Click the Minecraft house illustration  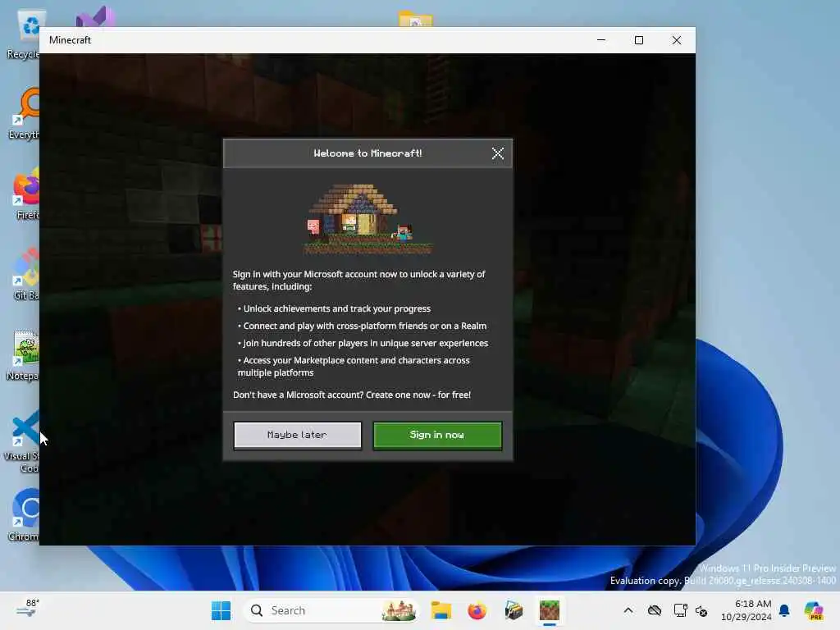(x=368, y=218)
